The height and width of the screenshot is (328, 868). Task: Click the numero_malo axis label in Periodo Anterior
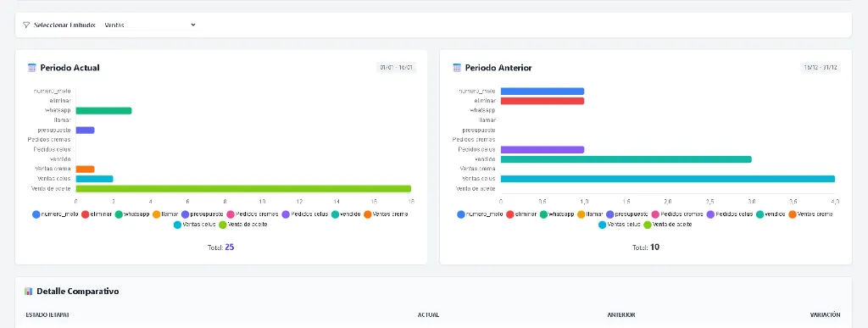click(477, 92)
